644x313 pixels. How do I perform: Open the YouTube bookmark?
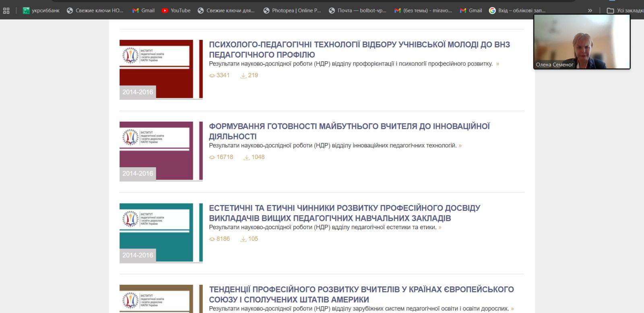[176, 10]
